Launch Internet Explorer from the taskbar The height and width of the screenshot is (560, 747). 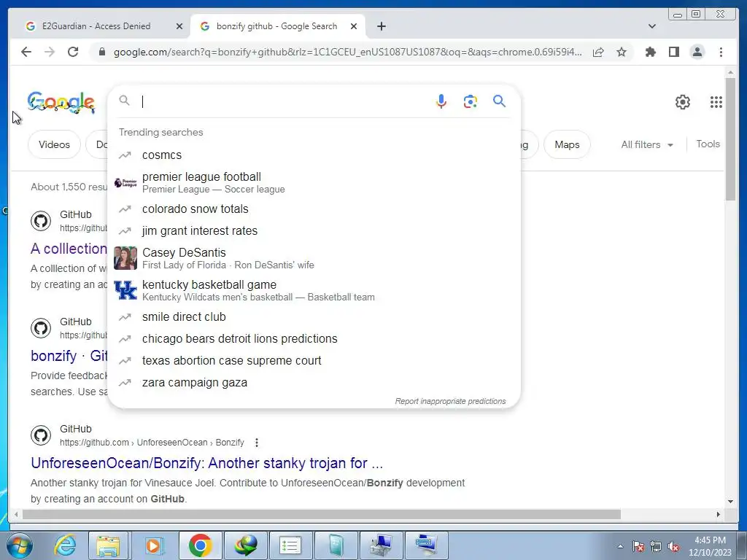pos(65,545)
